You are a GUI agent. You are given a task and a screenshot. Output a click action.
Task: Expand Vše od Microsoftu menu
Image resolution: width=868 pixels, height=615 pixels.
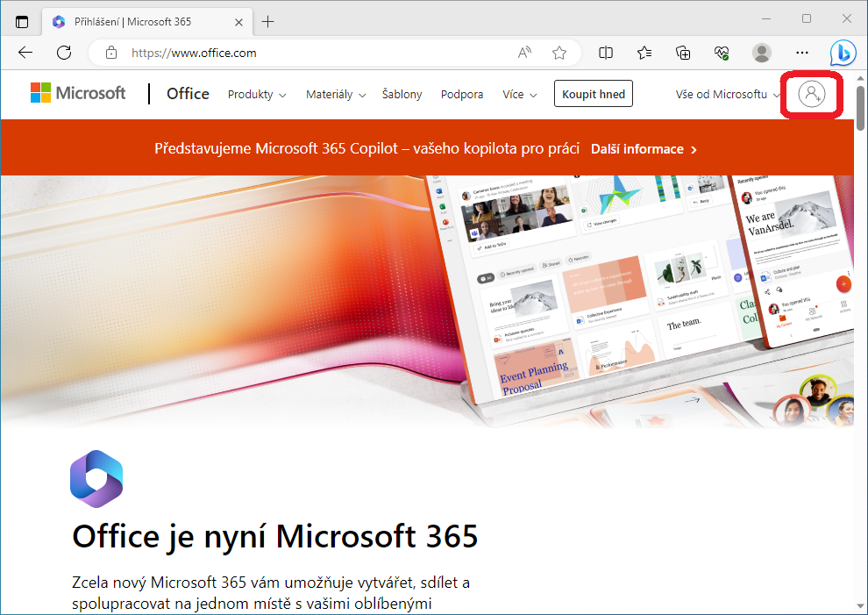728,94
